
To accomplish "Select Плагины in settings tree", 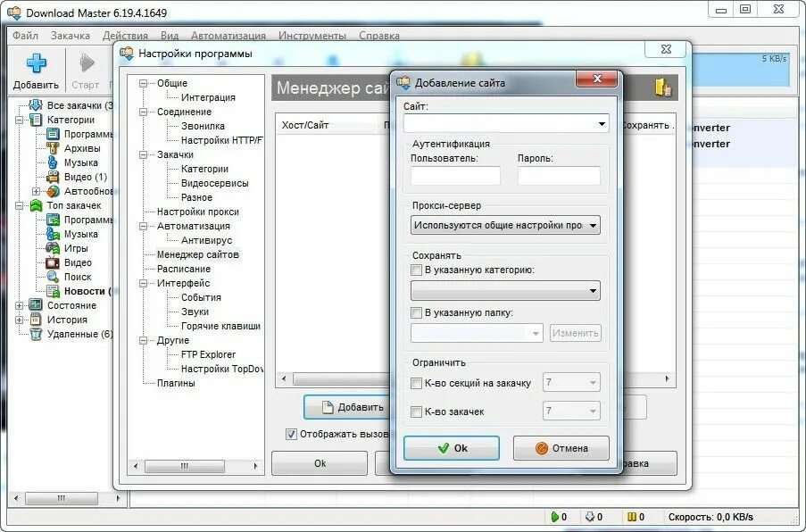I will 176,383.
